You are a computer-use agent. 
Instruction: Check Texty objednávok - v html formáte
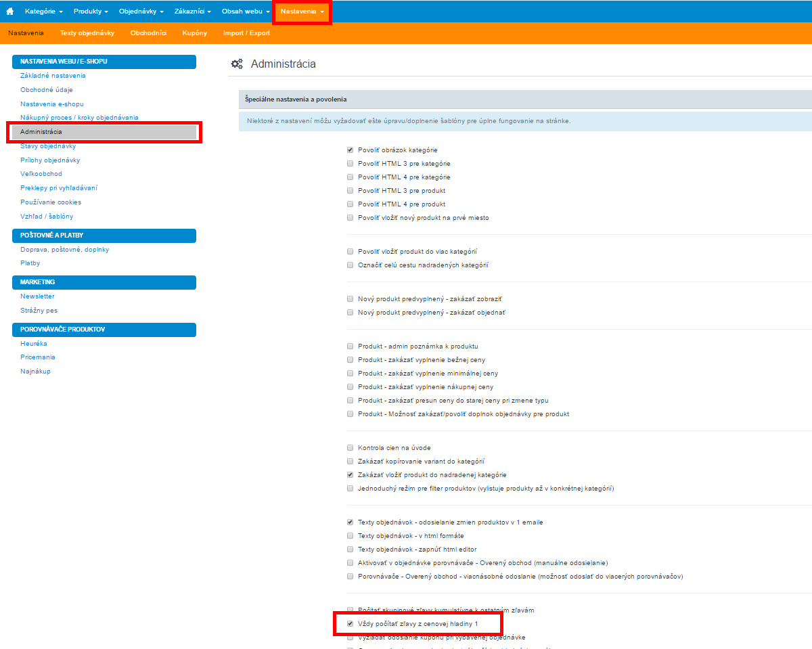tap(351, 536)
